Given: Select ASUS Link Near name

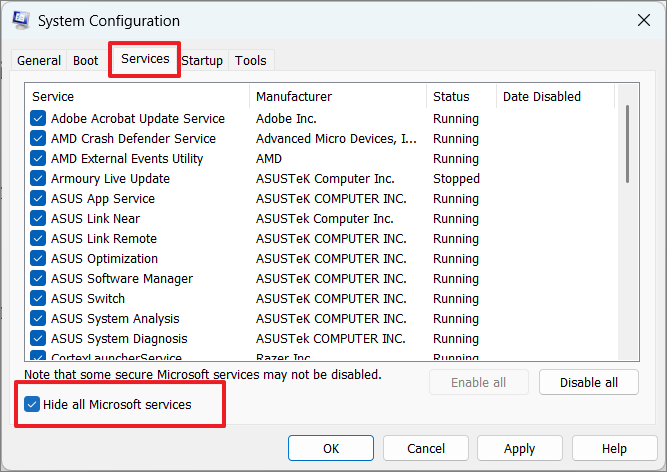Looking at the screenshot, I should (x=95, y=219).
